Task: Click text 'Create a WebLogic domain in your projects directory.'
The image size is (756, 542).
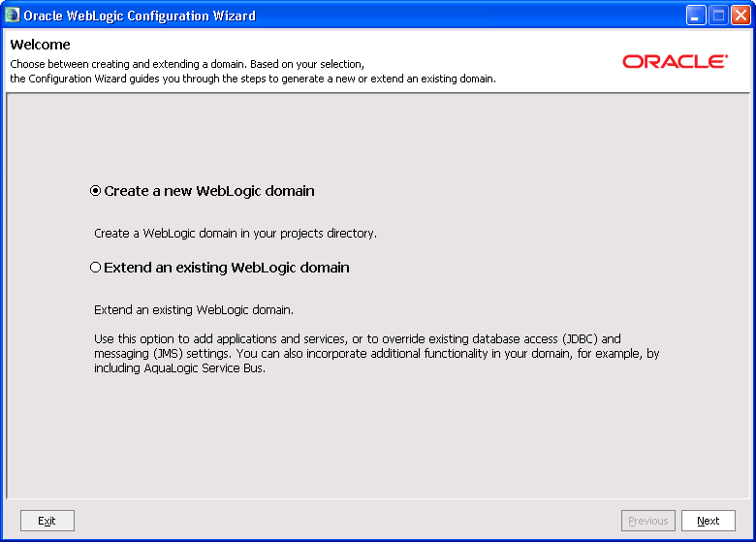Action: pyautogui.click(x=236, y=234)
